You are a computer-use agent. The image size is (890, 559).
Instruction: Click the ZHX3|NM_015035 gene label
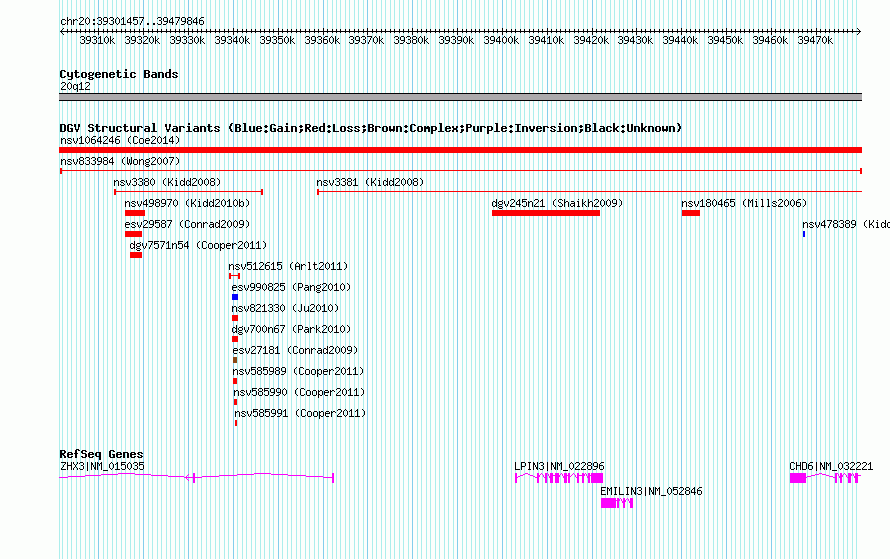[x=102, y=466]
